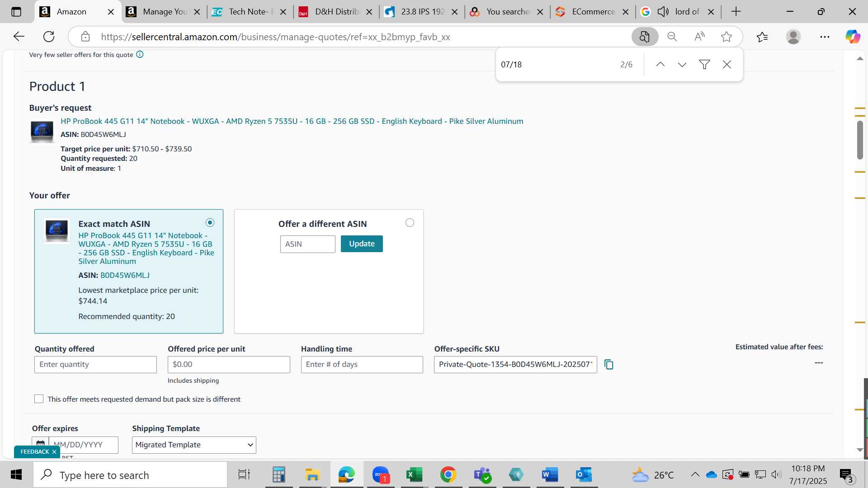Click the page vertical scrollbar thumb

coord(860,140)
